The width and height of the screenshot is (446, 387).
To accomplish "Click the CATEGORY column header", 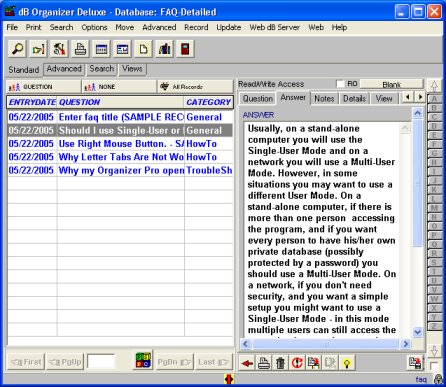I will point(209,102).
